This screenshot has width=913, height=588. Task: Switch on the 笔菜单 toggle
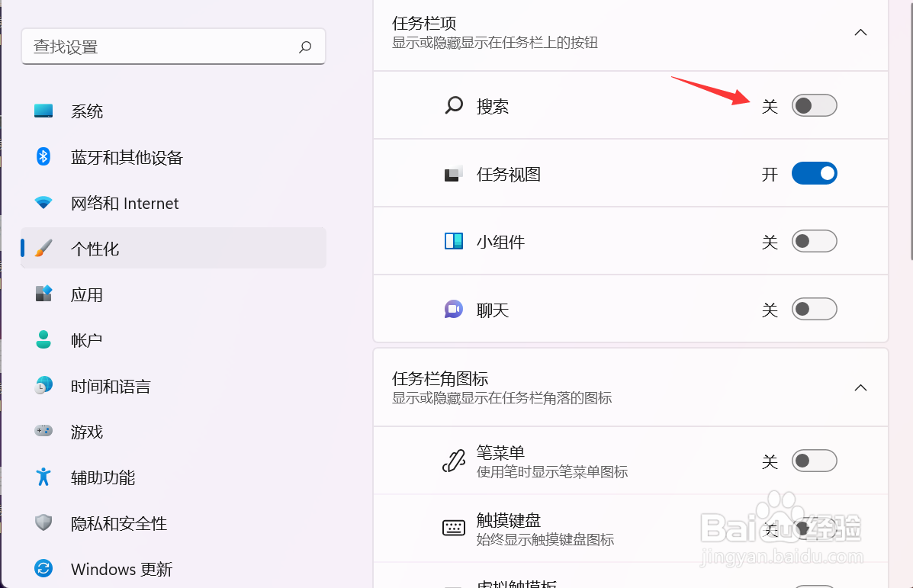coord(814,461)
